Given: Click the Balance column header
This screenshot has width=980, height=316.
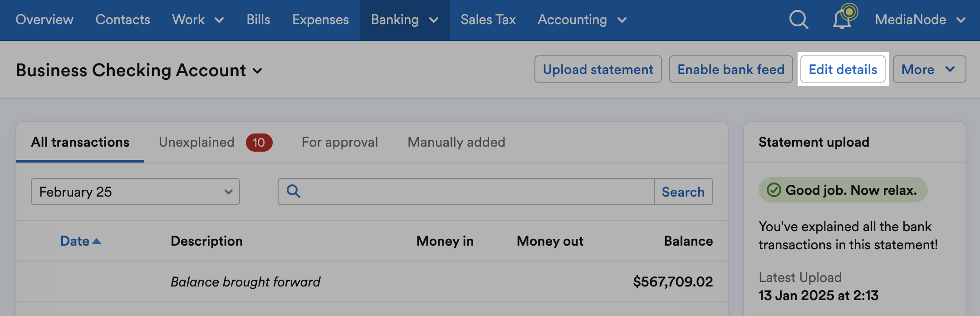Looking at the screenshot, I should (688, 241).
